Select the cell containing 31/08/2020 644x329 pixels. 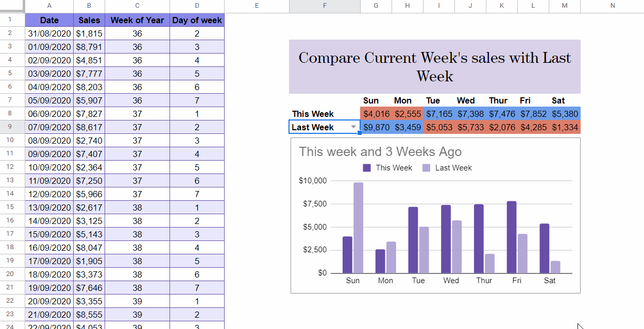pyautogui.click(x=49, y=33)
